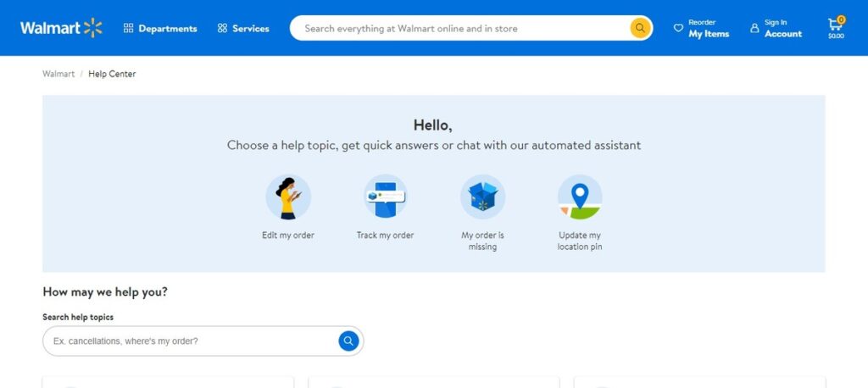Open Reorder My Items heart link

pyautogui.click(x=701, y=28)
